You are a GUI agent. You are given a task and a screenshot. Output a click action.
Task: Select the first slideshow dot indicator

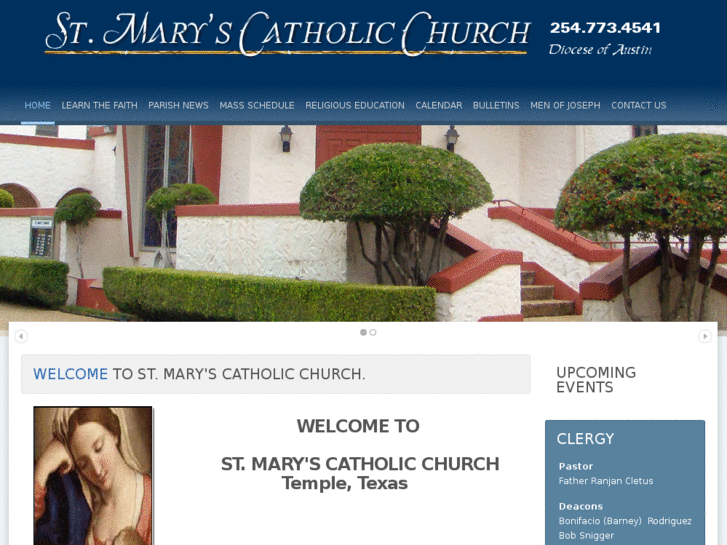[x=364, y=332]
